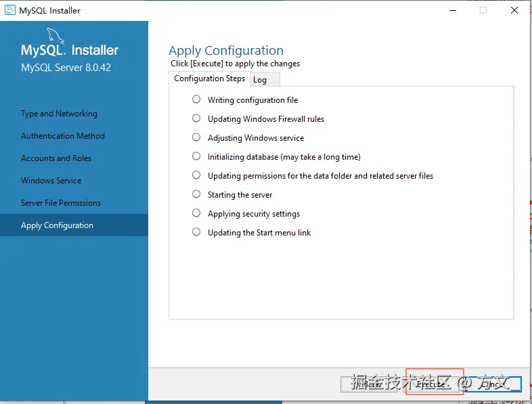Click 'Updating Windows Firewall rules' text
532x404 pixels.
click(x=266, y=119)
